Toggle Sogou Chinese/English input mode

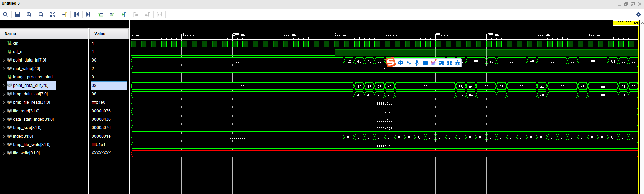[401, 63]
